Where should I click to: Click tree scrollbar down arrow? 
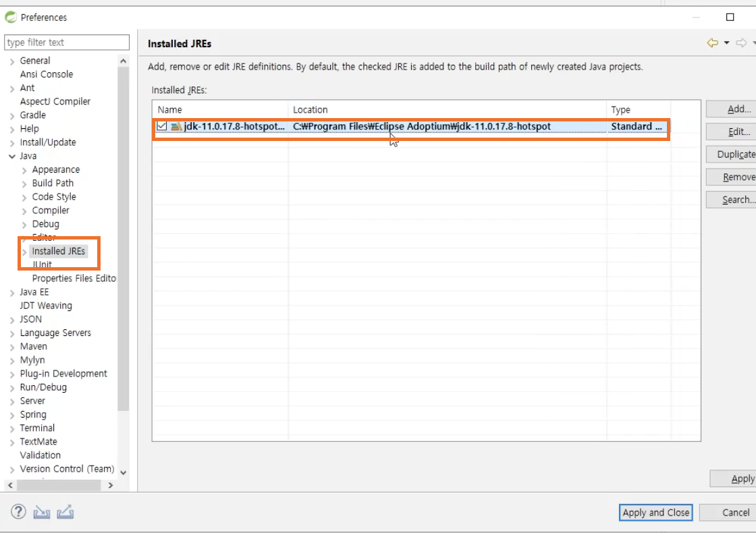coord(123,473)
